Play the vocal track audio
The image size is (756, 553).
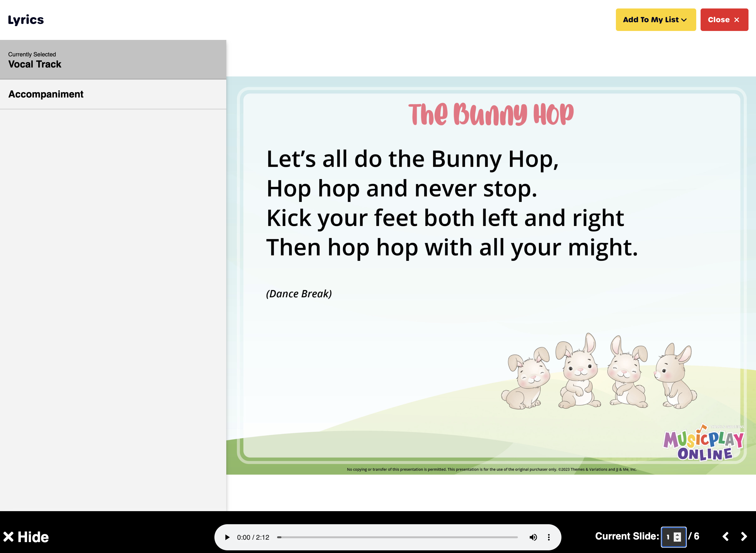(227, 537)
